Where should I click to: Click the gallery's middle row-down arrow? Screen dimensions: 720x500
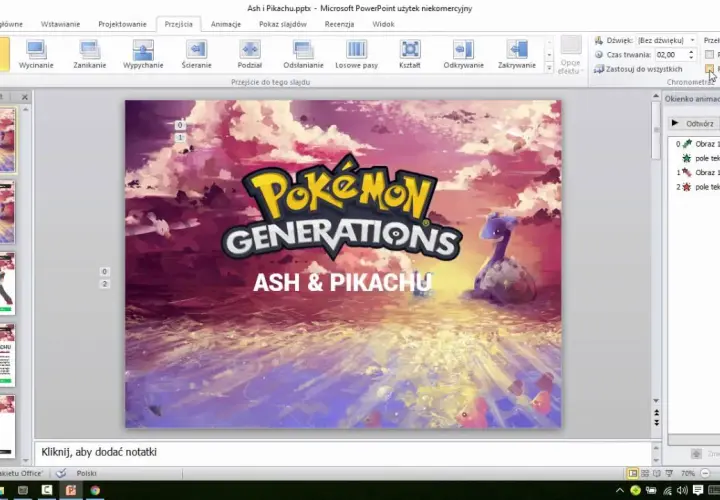(x=549, y=55)
